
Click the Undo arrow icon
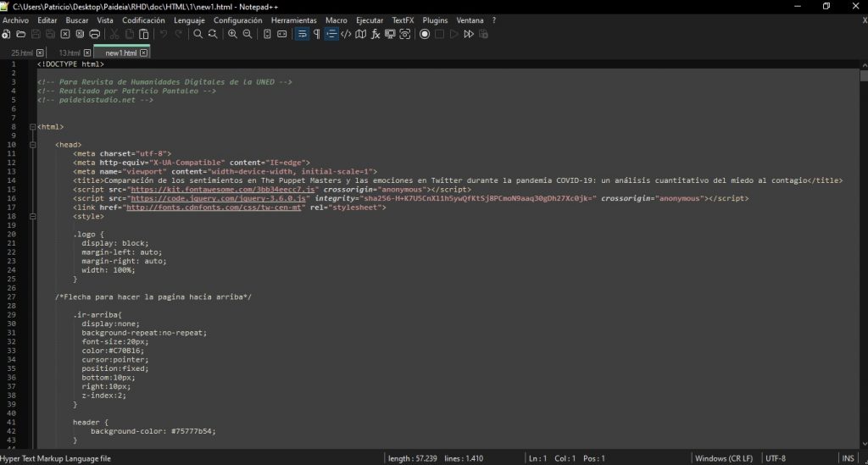point(164,34)
